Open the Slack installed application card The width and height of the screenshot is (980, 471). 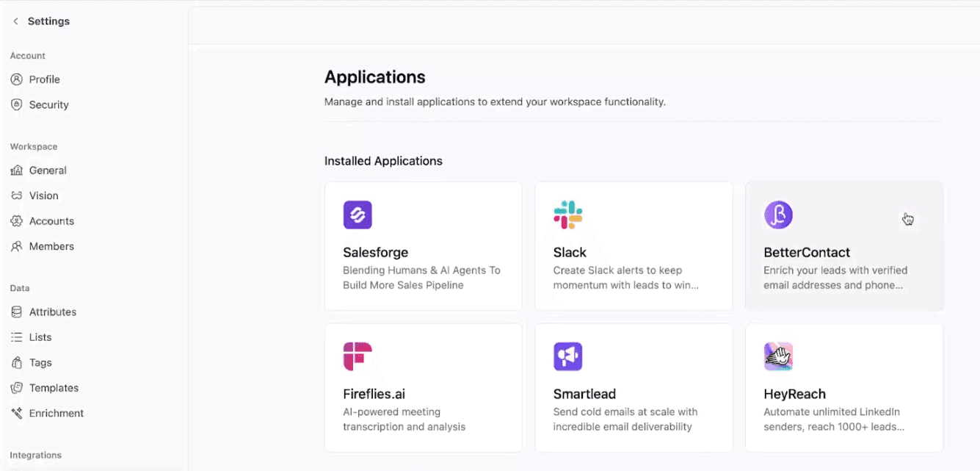point(633,246)
